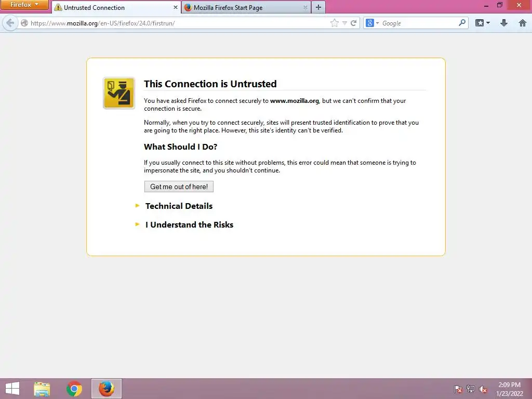Click the warning icon on Untrusted Connection tab

[x=58, y=7]
